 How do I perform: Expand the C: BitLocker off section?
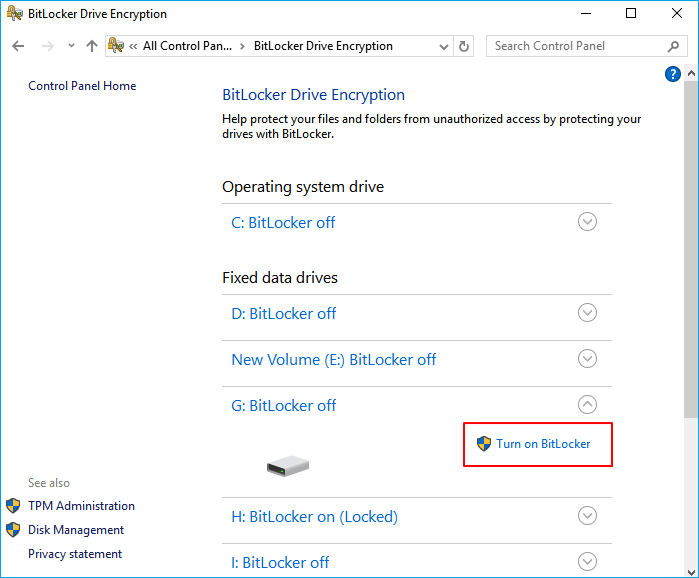pyautogui.click(x=587, y=222)
